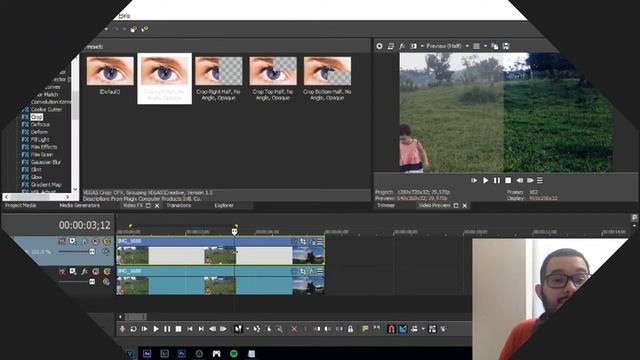Click stop in the video preview window

click(508, 180)
